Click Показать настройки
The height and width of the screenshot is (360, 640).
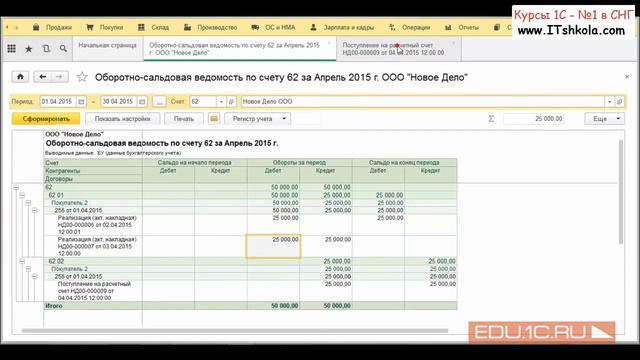click(122, 119)
